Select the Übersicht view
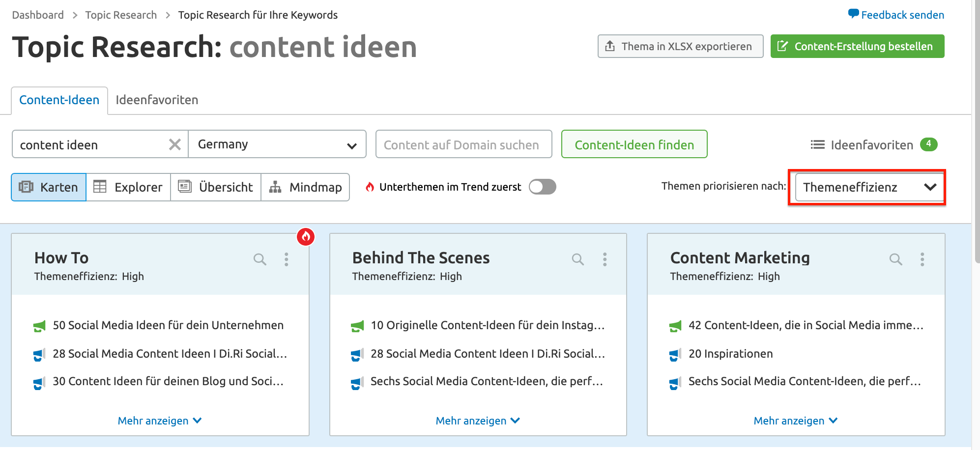The image size is (980, 450). (x=216, y=187)
